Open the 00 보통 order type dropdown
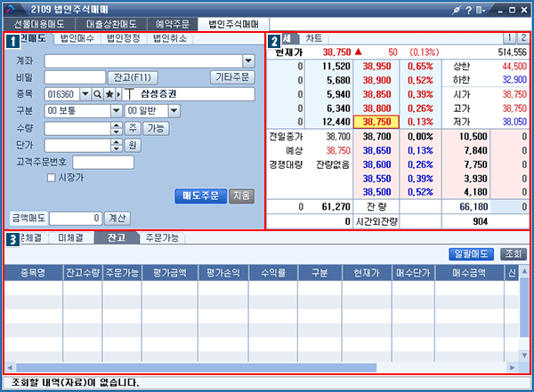The height and width of the screenshot is (392, 534). 116,110
